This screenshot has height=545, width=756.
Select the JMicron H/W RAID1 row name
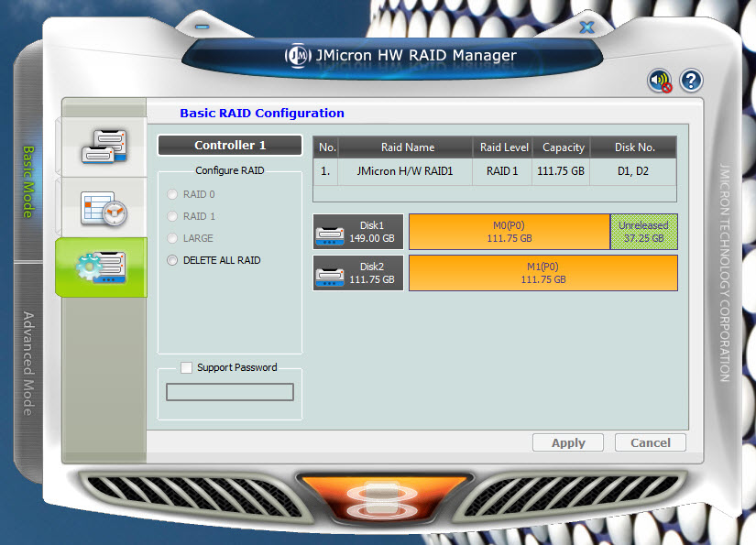[405, 171]
